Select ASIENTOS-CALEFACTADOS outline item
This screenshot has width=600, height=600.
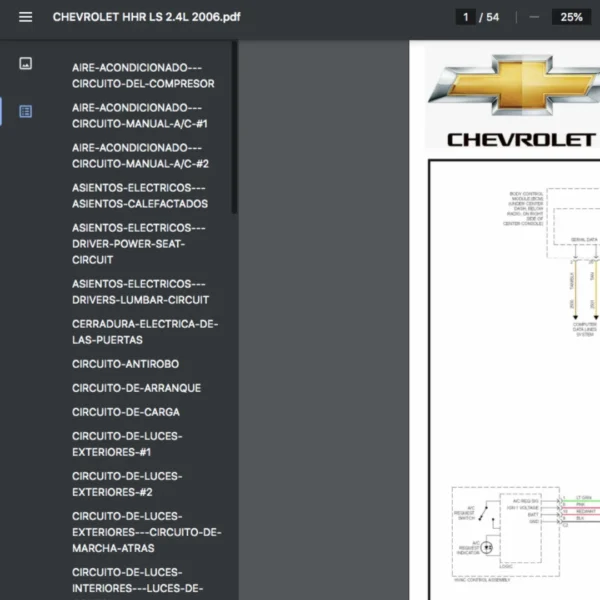pos(140,196)
